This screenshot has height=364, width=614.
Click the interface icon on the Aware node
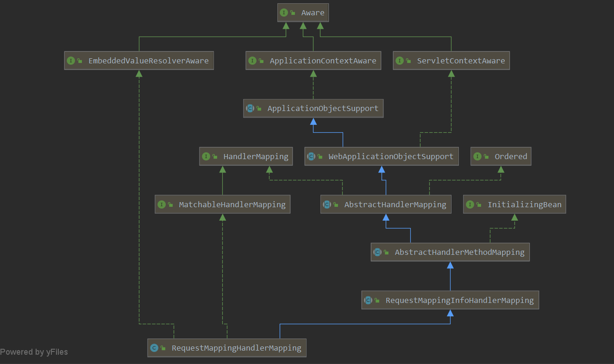[x=284, y=12]
